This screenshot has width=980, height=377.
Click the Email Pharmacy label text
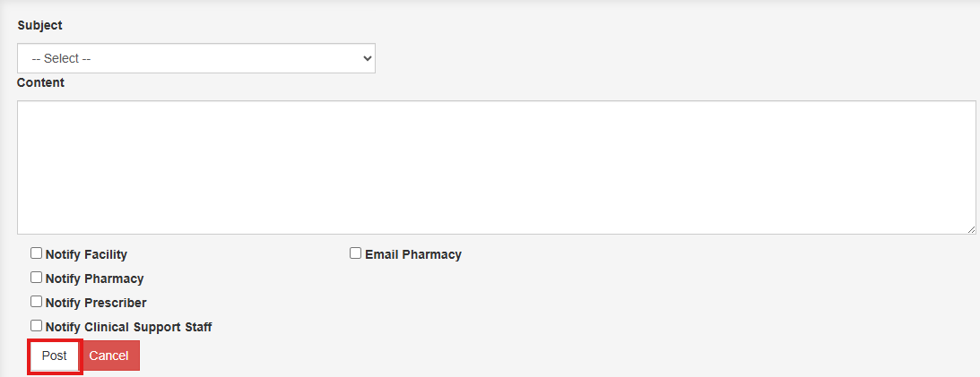click(413, 254)
